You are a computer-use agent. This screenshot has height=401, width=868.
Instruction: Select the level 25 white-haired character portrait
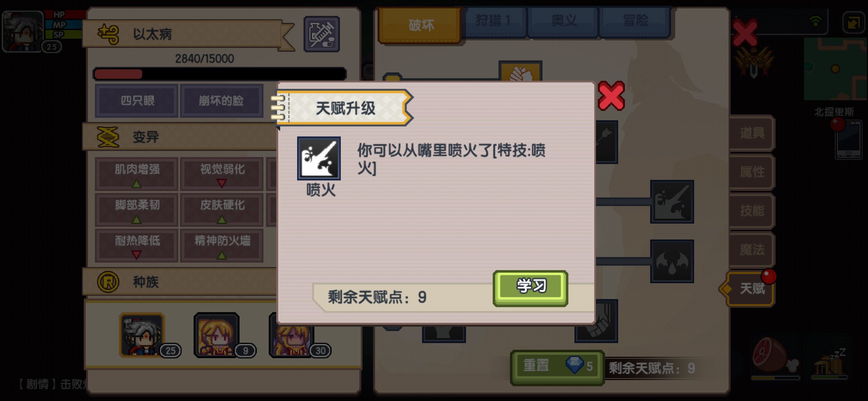coord(142,335)
